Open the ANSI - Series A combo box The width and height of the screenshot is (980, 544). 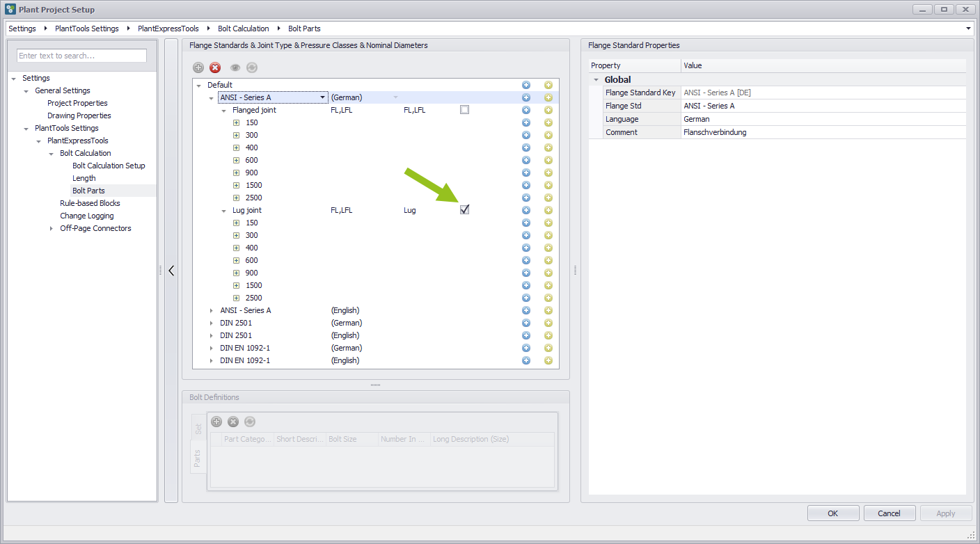[322, 97]
